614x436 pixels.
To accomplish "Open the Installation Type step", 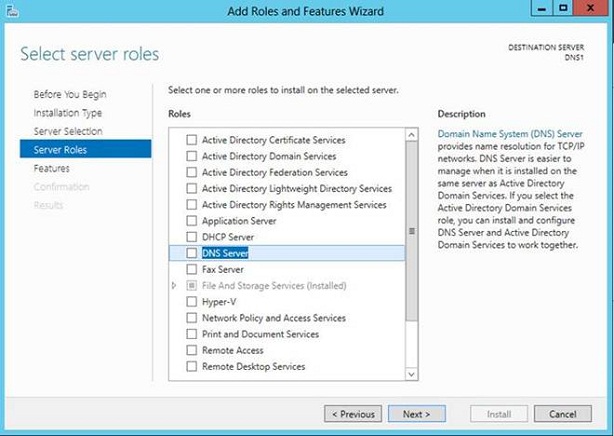I will [x=68, y=113].
